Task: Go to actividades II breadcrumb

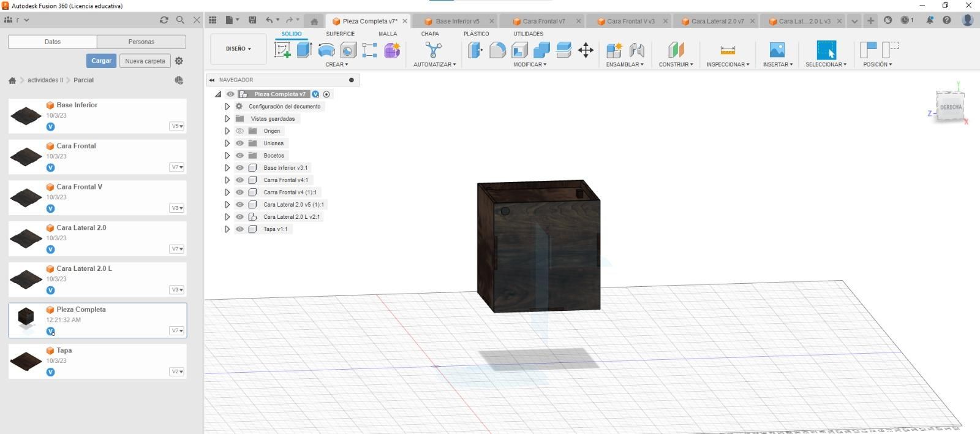Action: coord(45,80)
